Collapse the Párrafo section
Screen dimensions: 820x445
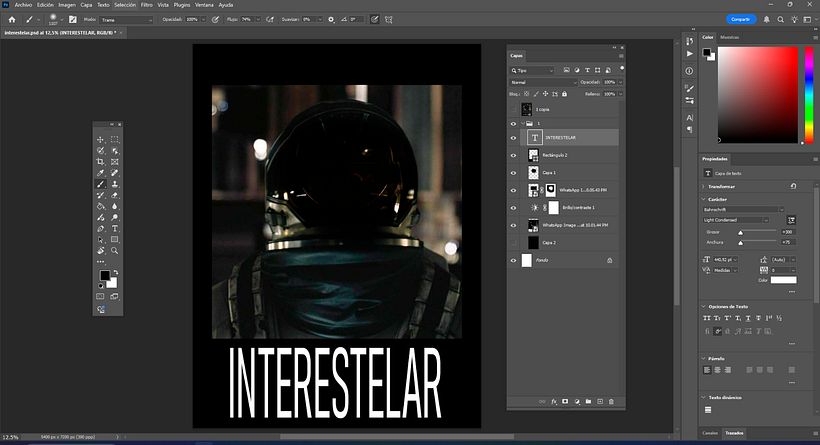[x=704, y=359]
